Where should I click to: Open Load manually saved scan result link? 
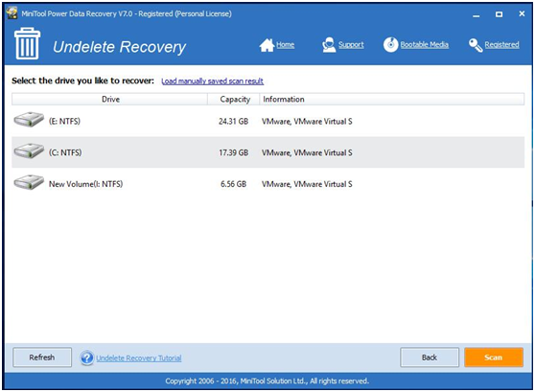(212, 81)
